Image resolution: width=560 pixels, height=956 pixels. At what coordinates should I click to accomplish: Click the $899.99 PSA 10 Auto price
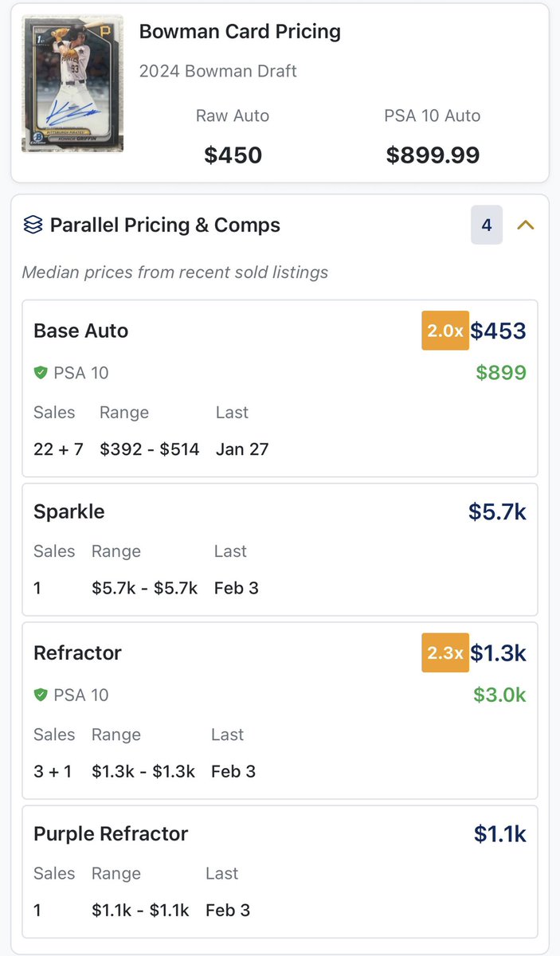point(433,155)
